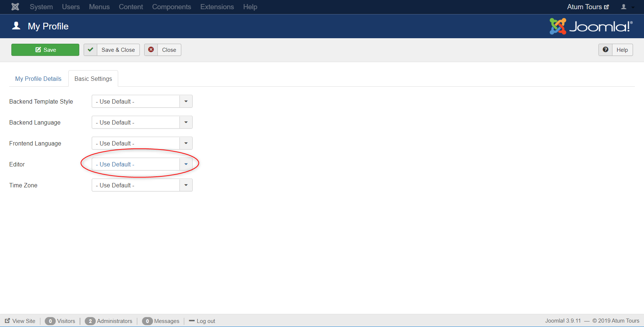Viewport: 644px width, 327px height.
Task: Click the Joomla! 3.9.11 version text
Action: (563, 321)
